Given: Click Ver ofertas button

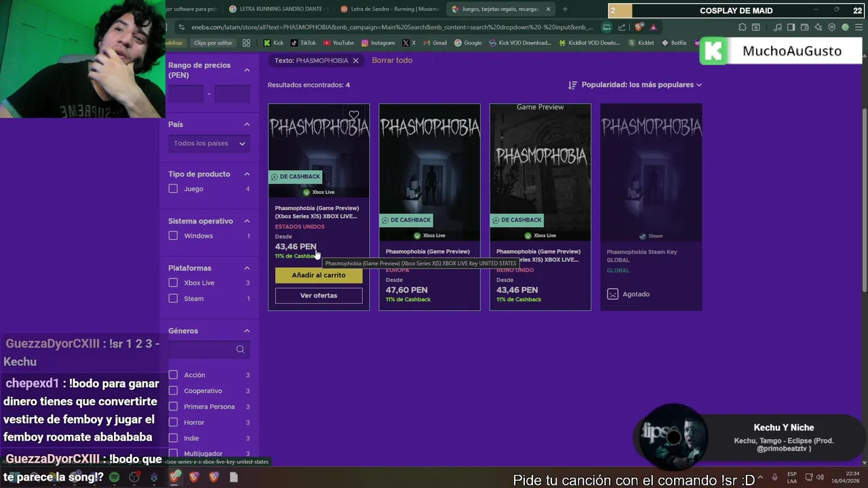Looking at the screenshot, I should (x=319, y=296).
